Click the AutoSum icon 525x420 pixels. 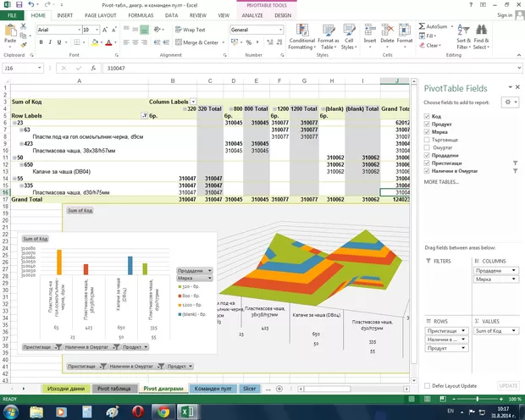[x=435, y=27]
